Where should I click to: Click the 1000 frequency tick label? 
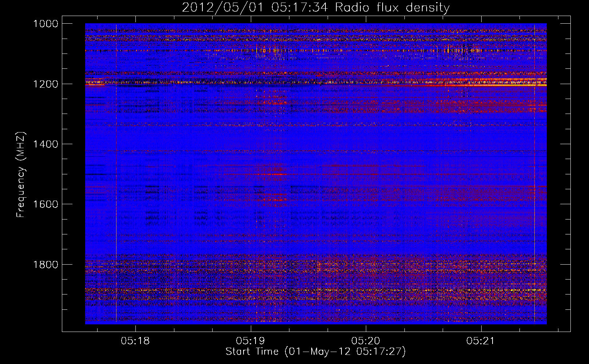point(46,24)
